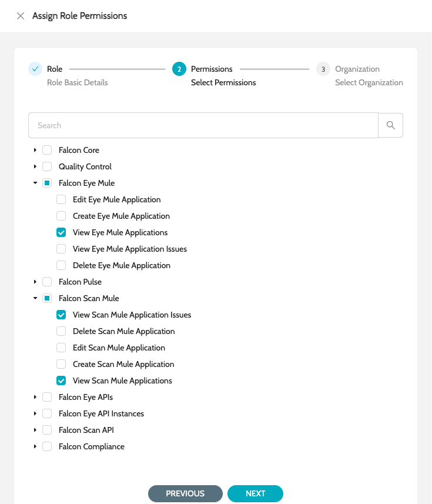The image size is (432, 504).
Task: Click the 'Delete Eye Mule Application' text
Action: click(x=122, y=265)
